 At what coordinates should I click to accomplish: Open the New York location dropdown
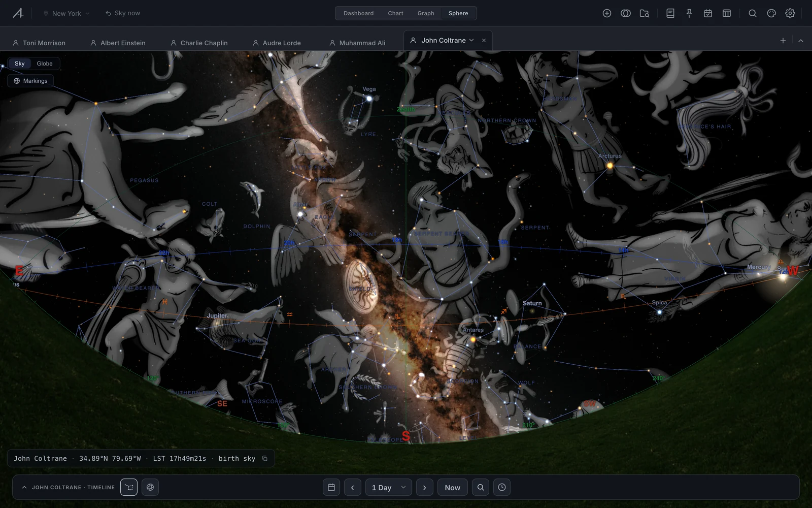coord(66,13)
